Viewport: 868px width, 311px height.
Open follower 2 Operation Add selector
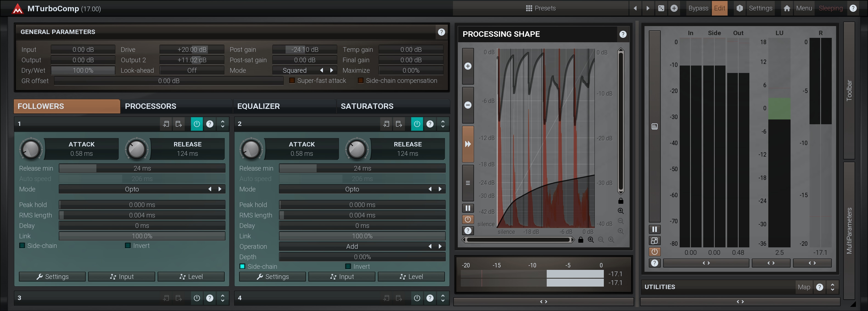(x=352, y=246)
